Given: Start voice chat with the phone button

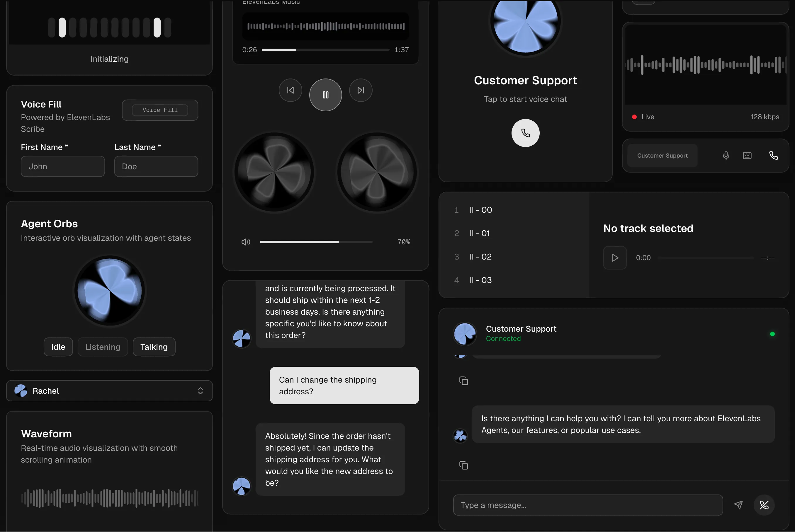Looking at the screenshot, I should (x=525, y=133).
